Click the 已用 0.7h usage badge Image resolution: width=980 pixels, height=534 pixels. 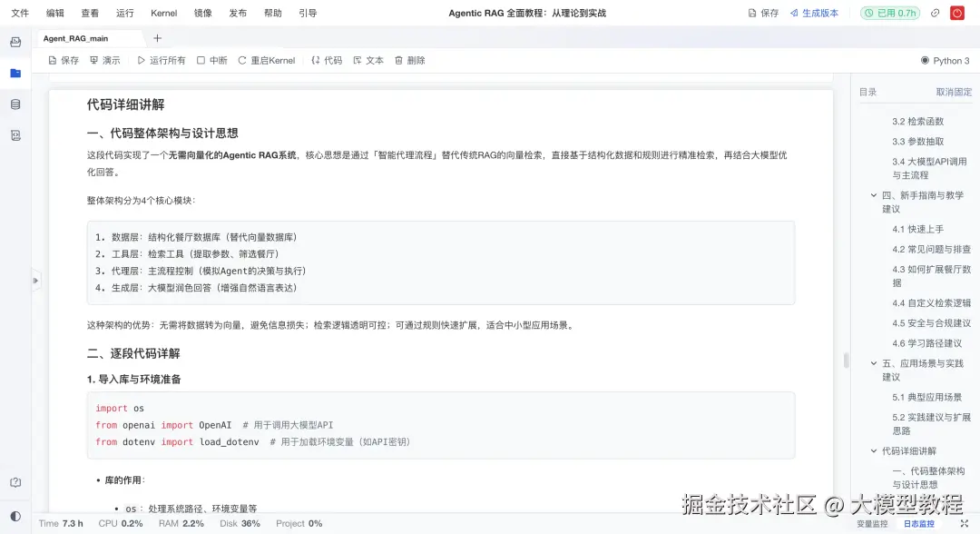[890, 13]
